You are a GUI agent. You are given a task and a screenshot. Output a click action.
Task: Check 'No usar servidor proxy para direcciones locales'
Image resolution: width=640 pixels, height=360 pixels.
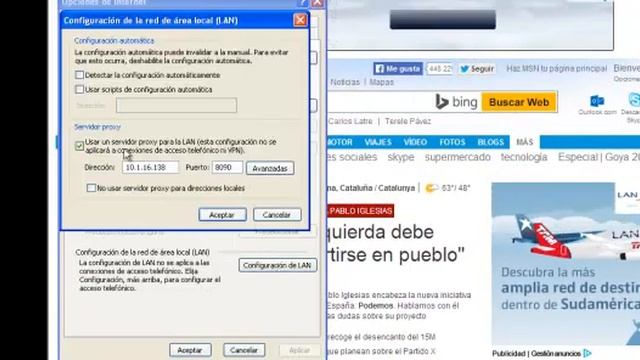91,188
